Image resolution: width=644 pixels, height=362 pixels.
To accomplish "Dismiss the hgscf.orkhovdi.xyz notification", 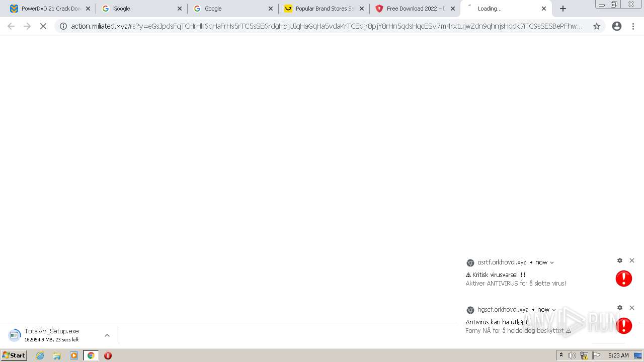I will click(x=632, y=308).
